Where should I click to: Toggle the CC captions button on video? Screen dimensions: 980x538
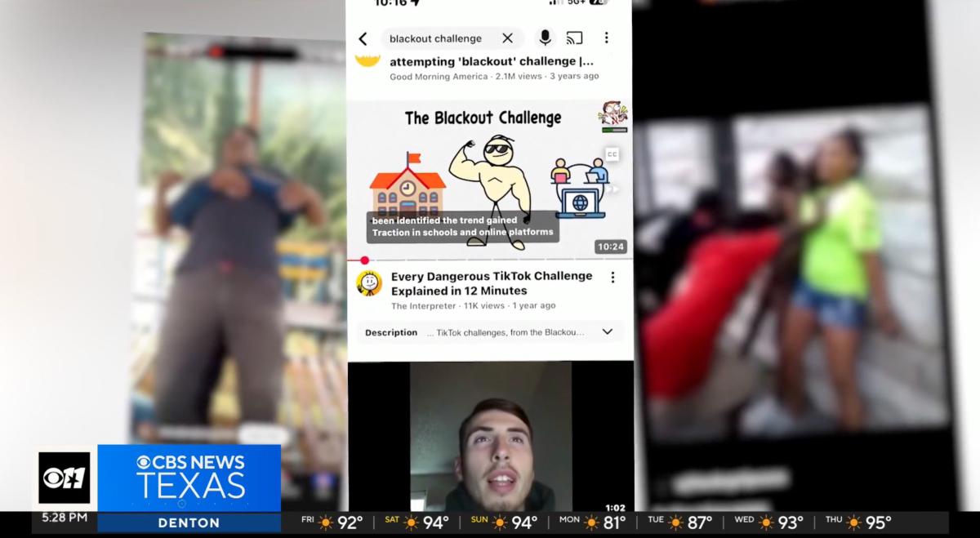coord(611,154)
